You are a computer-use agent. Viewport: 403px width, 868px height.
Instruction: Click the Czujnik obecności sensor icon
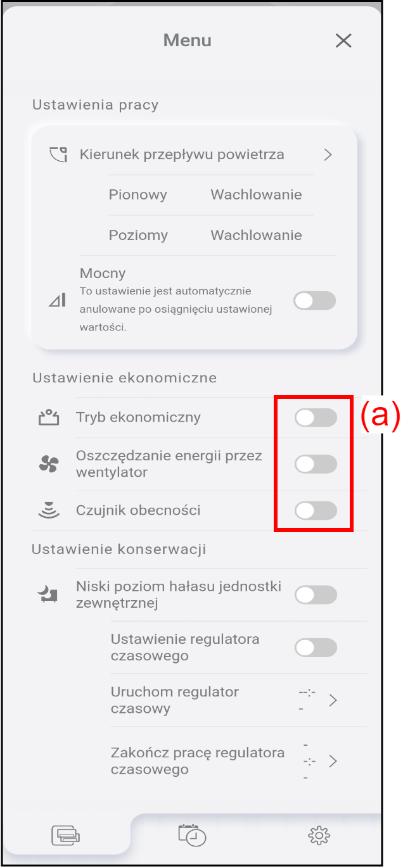[49, 510]
